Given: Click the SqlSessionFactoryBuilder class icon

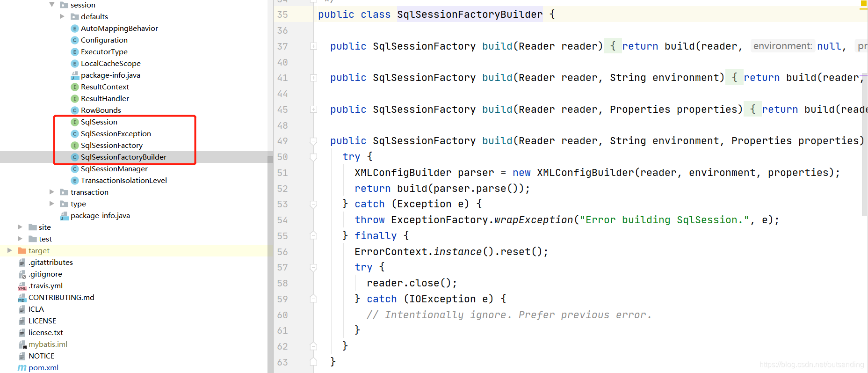Looking at the screenshot, I should tap(74, 157).
